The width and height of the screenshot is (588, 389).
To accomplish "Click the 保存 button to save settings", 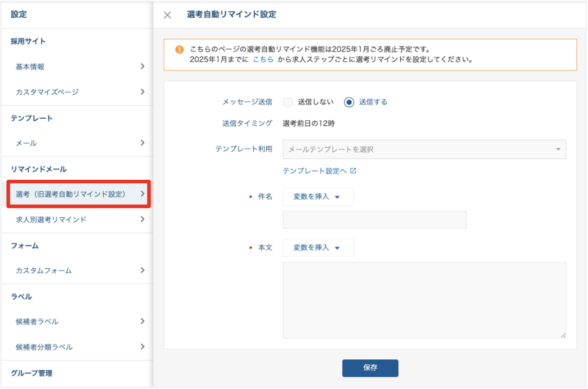I will point(370,368).
